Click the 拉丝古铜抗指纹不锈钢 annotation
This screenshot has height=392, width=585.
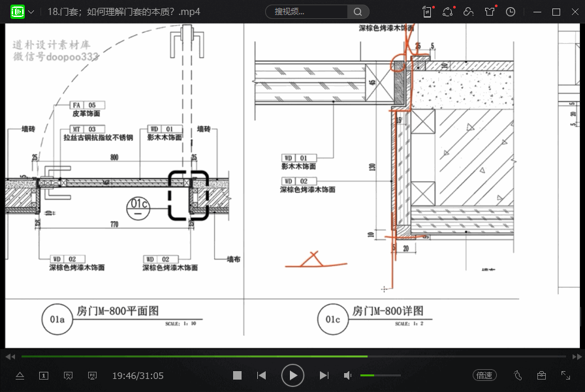point(98,138)
